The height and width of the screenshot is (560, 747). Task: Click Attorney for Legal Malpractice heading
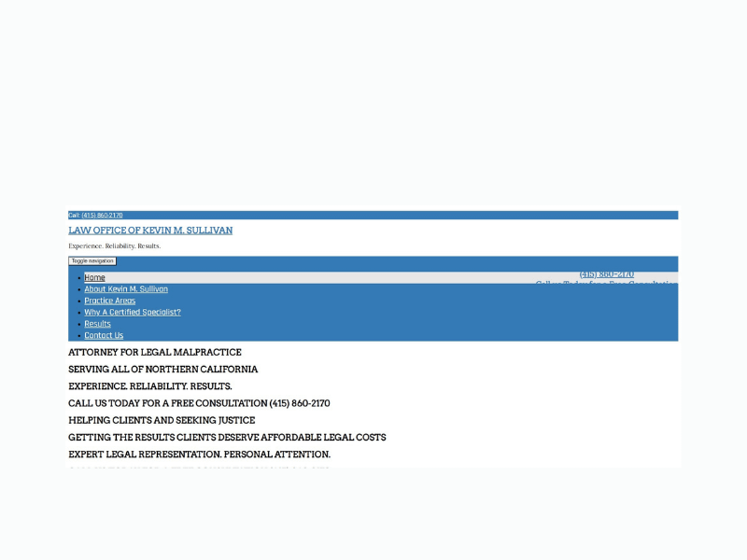[x=155, y=353]
